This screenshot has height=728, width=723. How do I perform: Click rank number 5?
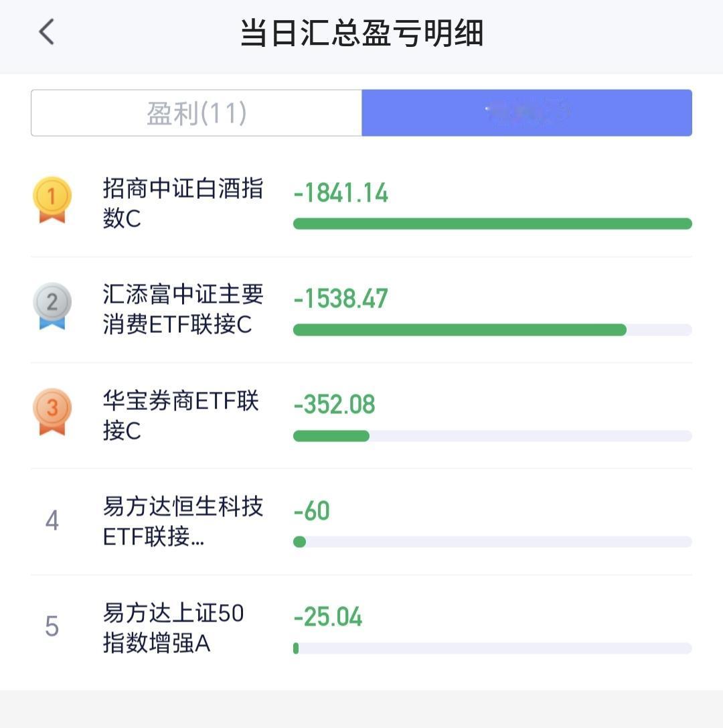coord(52,626)
